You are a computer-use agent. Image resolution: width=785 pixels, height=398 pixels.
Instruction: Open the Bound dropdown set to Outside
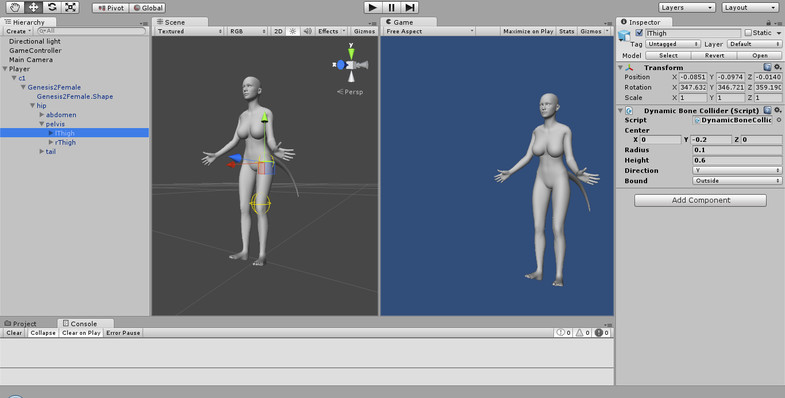pyautogui.click(x=737, y=181)
